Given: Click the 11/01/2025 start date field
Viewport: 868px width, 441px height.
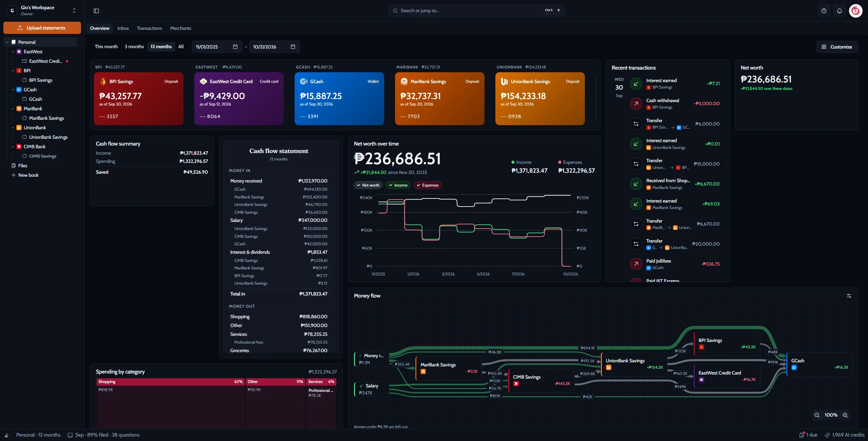Looking at the screenshot, I should (x=217, y=47).
